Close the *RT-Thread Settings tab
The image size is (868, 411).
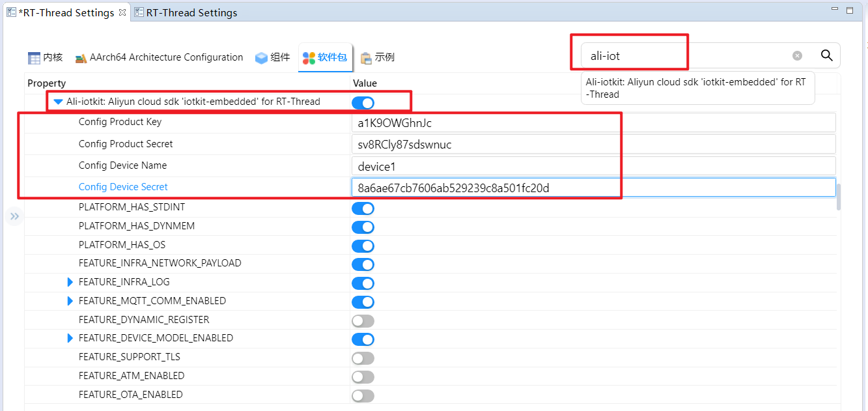(122, 12)
